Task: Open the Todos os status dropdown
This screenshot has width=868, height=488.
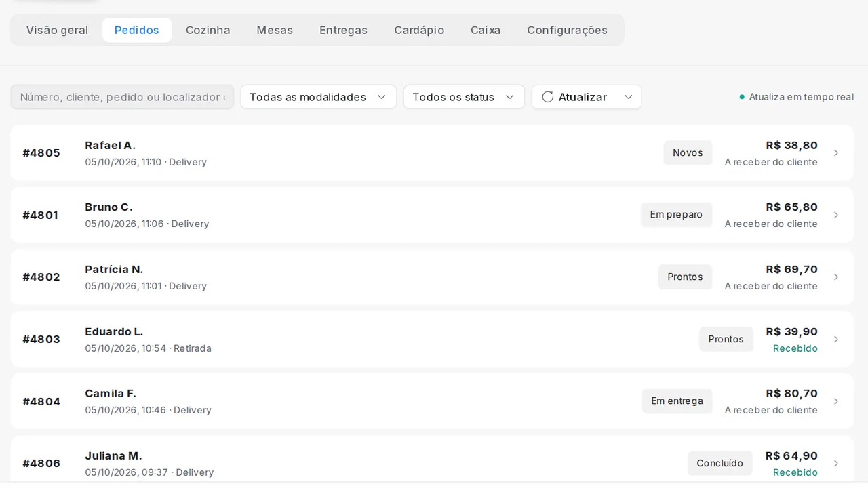Action: (464, 97)
